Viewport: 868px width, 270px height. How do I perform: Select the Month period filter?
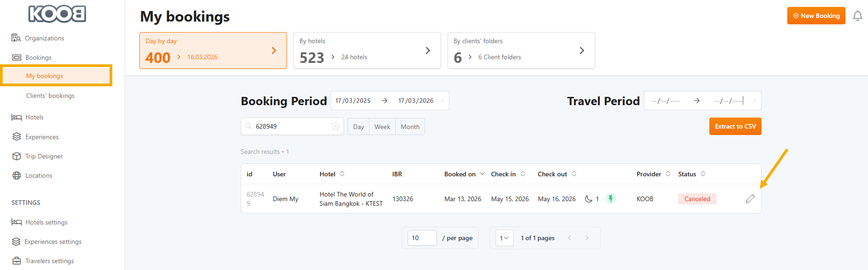click(410, 127)
